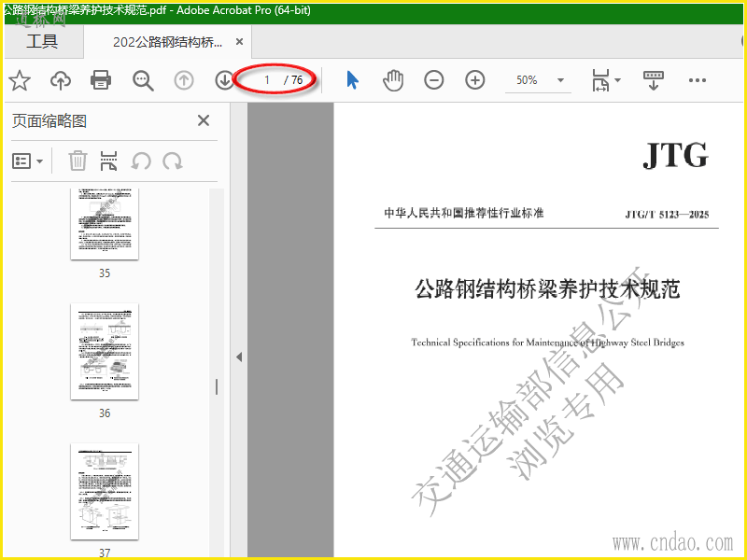Rotate page clockwise
The width and height of the screenshot is (747, 560).
point(173,161)
